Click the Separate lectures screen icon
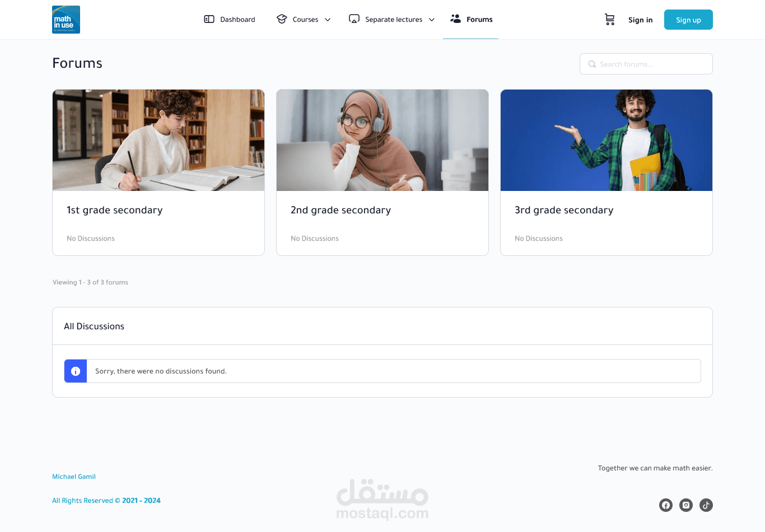This screenshot has width=765, height=532. (354, 19)
